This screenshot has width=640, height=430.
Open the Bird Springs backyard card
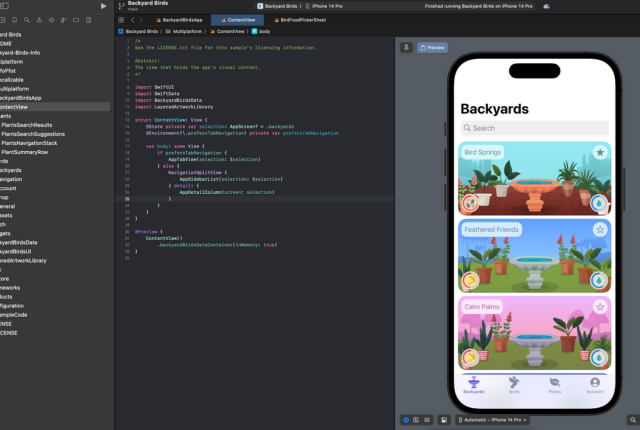pos(534,178)
